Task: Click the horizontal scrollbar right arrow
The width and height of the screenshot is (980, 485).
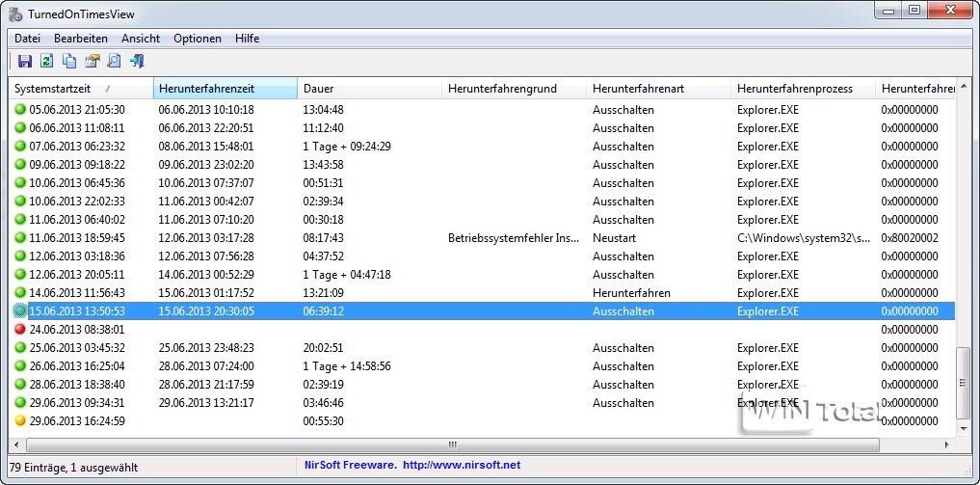Action: click(947, 445)
